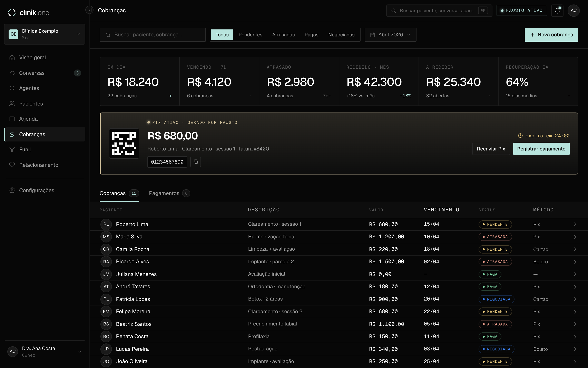Click the Visão geral home icon
Image resolution: width=588 pixels, height=368 pixels.
(x=12, y=58)
